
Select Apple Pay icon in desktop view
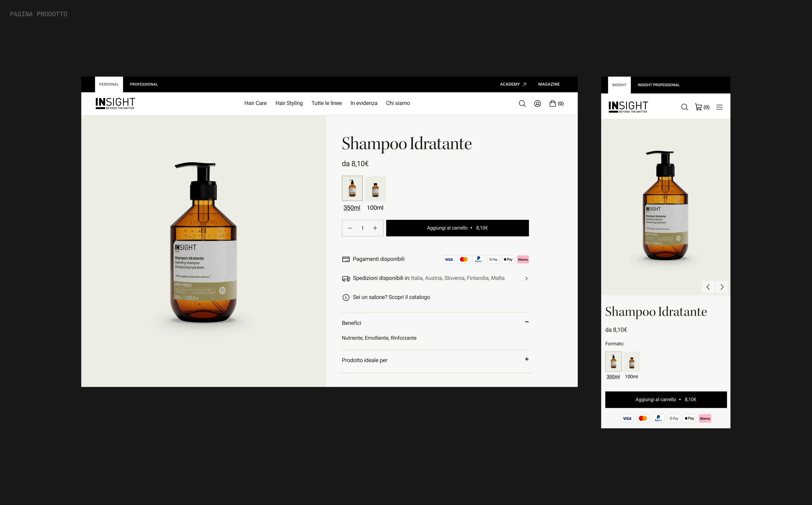(x=508, y=259)
